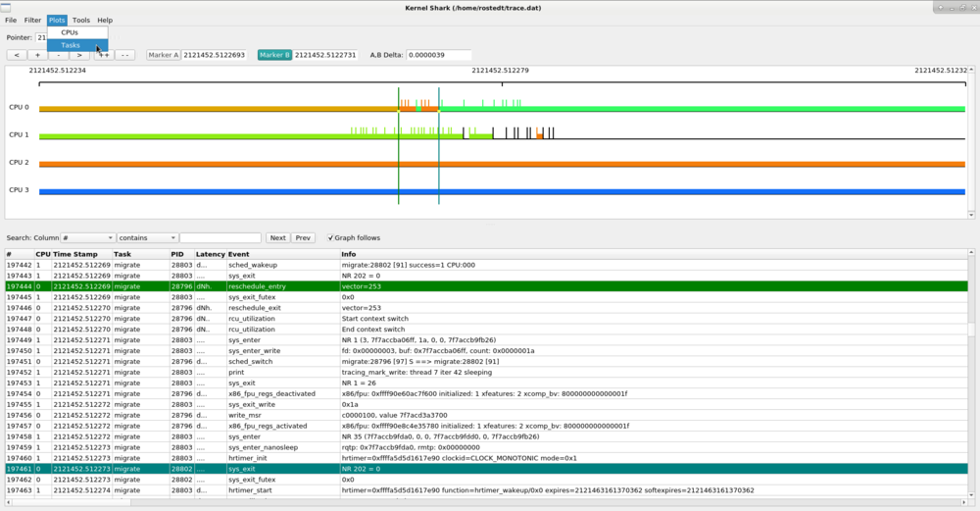
Task: Select row 197445 sys_exit_futex event
Action: tap(486, 297)
